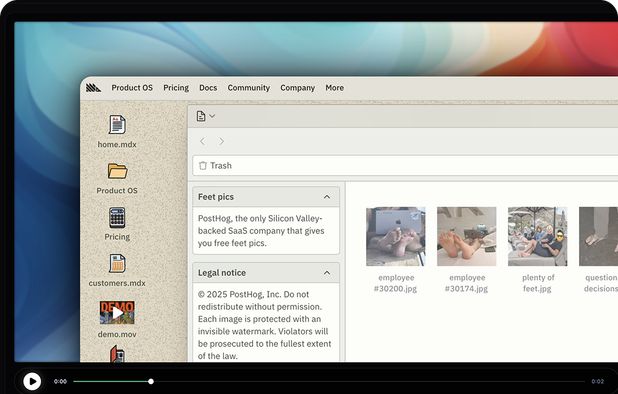Open the Community menu
Viewport: 618px width, 394px height.
coord(249,88)
